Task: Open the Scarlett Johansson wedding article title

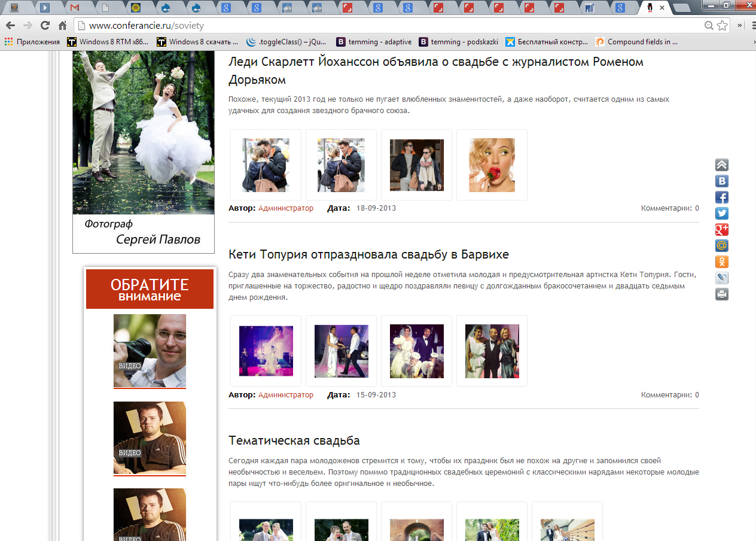Action: click(436, 71)
